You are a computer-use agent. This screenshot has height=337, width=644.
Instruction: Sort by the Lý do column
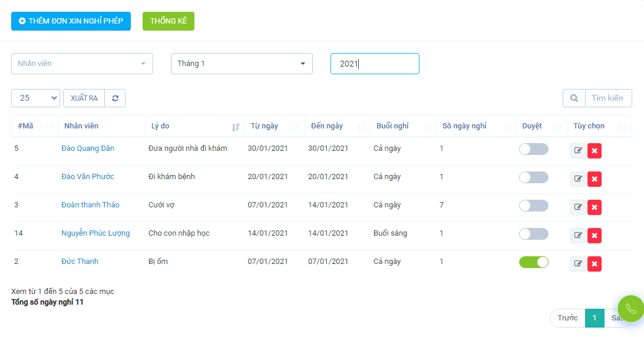(194, 126)
